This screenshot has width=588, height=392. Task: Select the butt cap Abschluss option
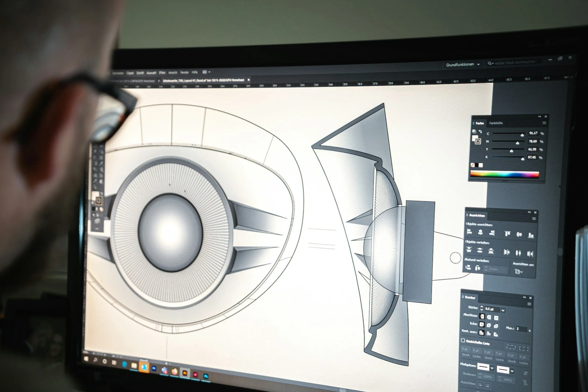482,316
